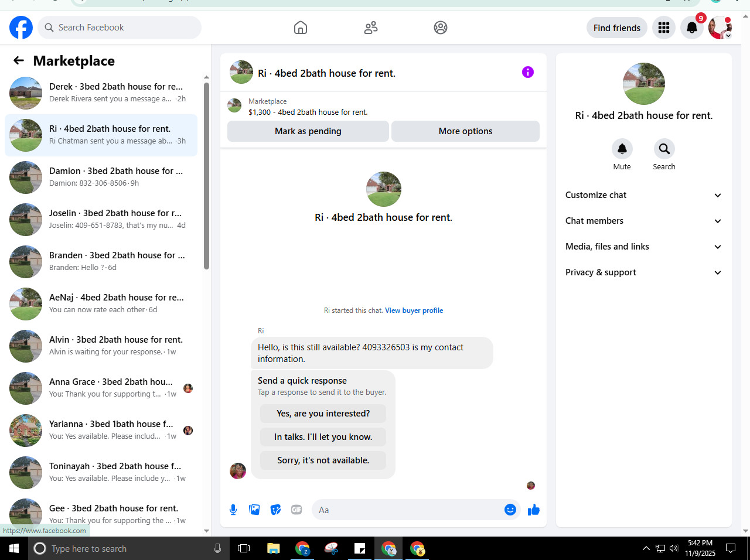750x560 pixels.
Task: Open the account profile picture menu
Action: (720, 28)
